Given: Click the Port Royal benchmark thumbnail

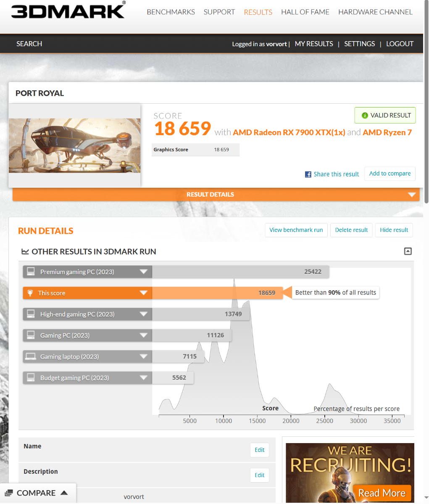Looking at the screenshot, I should click(75, 145).
